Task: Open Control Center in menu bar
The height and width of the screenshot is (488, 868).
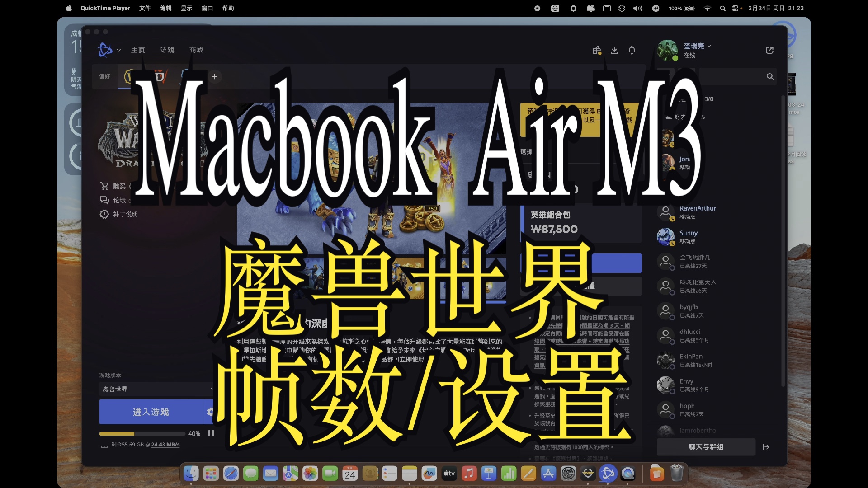Action: coord(736,8)
